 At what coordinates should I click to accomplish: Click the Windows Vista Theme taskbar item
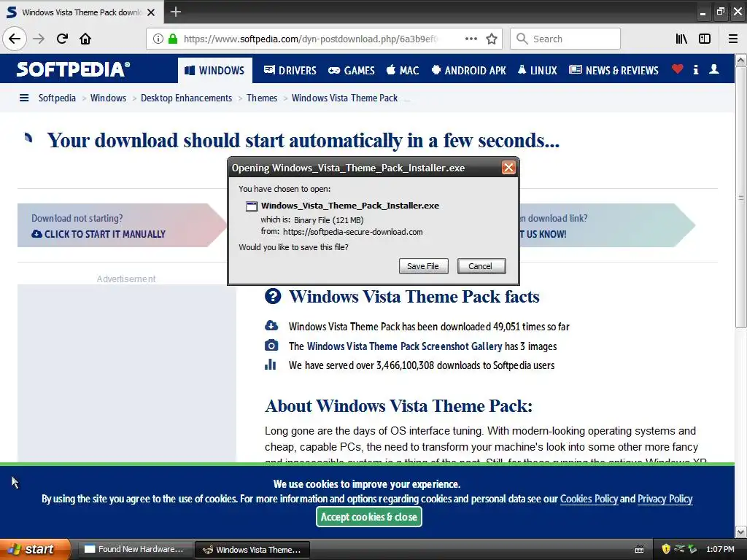[x=252, y=550]
